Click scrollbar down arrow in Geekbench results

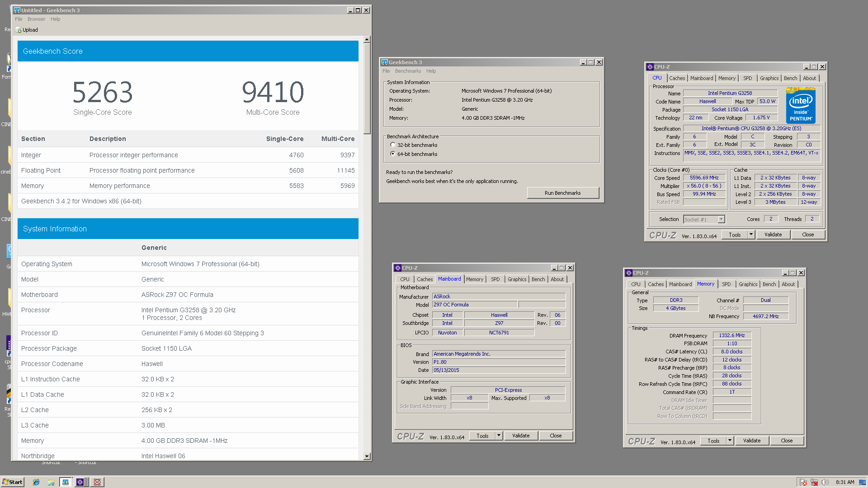pyautogui.click(x=367, y=456)
